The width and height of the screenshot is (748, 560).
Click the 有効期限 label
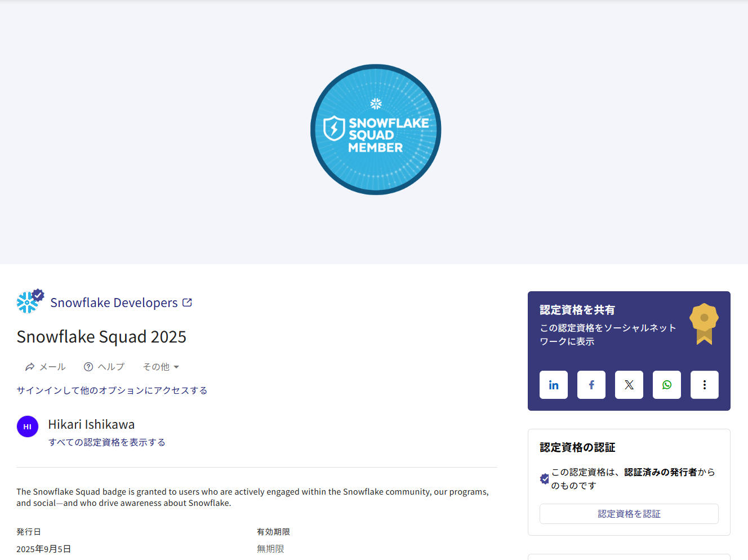coord(273,532)
